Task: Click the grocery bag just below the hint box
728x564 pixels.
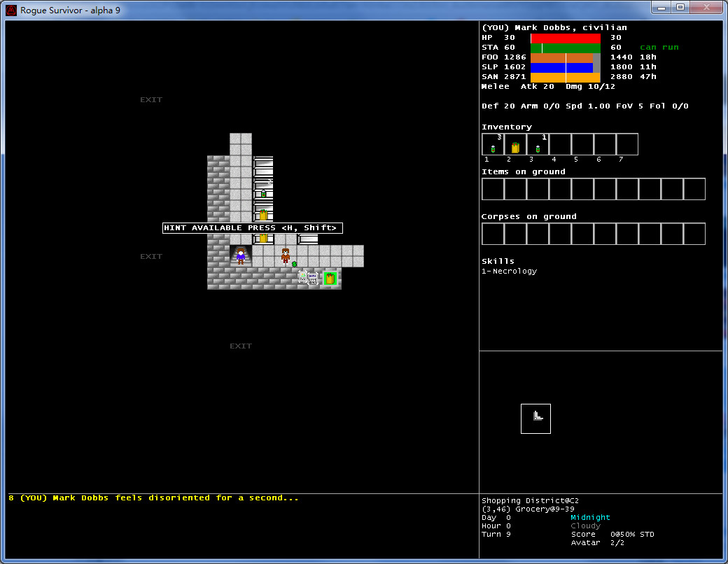Action: tap(263, 238)
